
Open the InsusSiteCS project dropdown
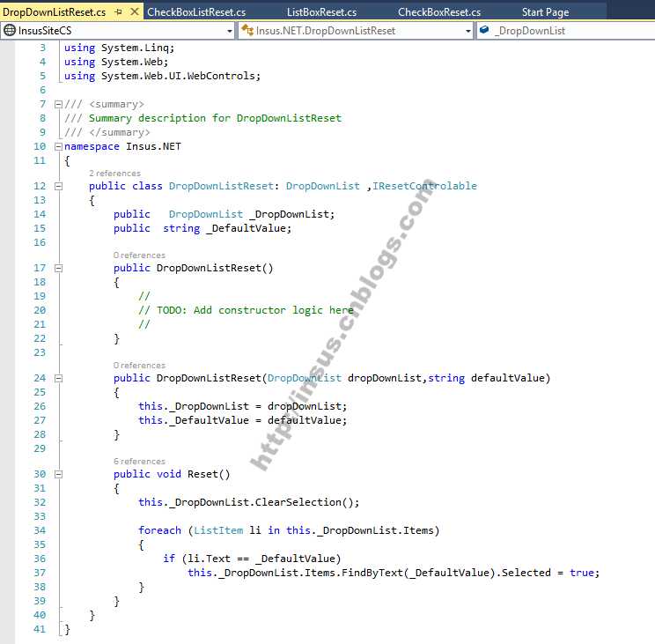tap(229, 31)
